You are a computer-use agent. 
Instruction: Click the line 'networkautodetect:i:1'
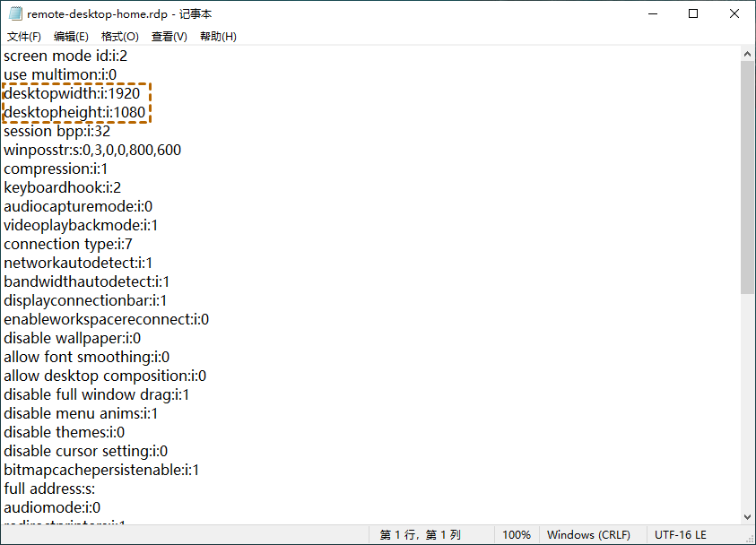point(78,263)
